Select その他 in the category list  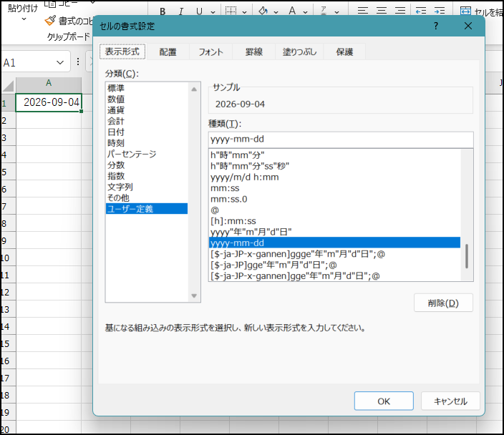[x=147, y=197]
